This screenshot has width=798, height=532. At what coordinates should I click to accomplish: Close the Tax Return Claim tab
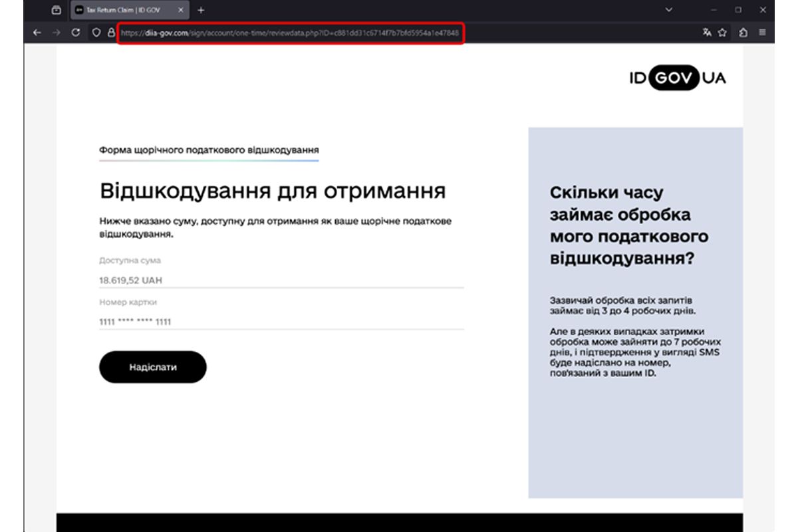(x=180, y=11)
